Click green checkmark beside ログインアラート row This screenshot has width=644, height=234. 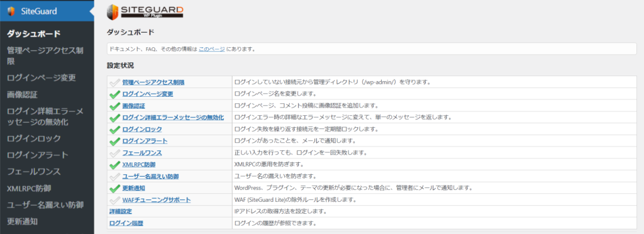pyautogui.click(x=114, y=142)
